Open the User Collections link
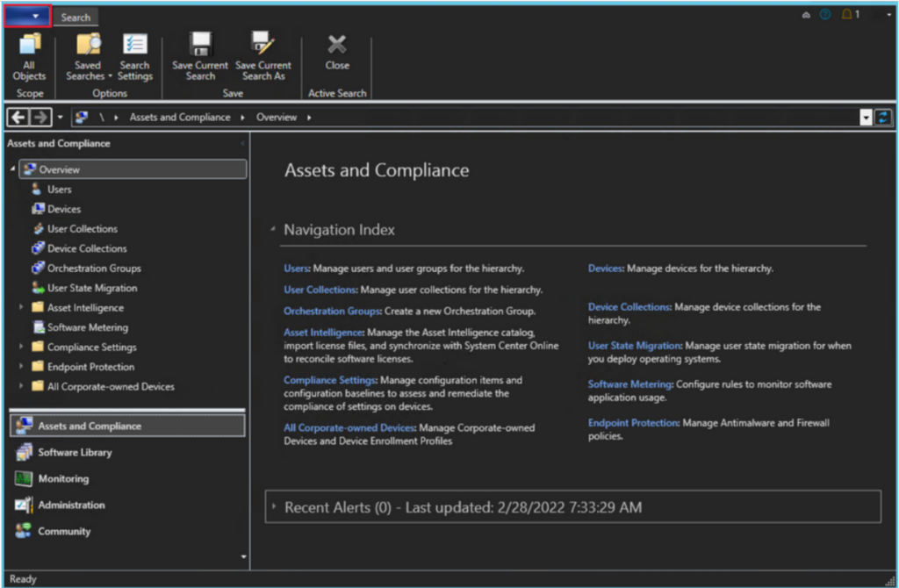Viewport: 899px width, 588px height. 320,290
